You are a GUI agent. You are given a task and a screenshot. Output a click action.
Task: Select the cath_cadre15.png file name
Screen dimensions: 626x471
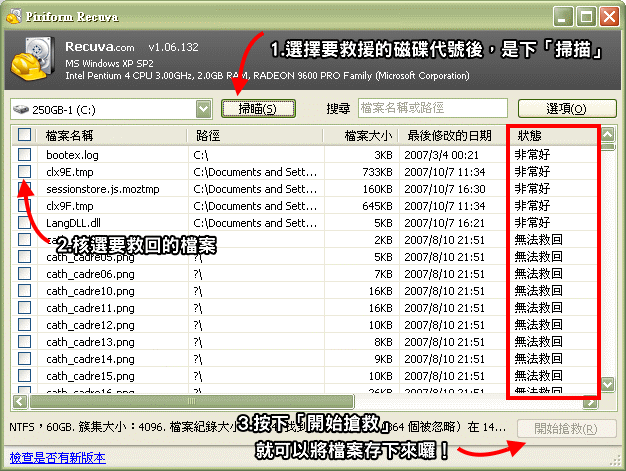(x=90, y=376)
